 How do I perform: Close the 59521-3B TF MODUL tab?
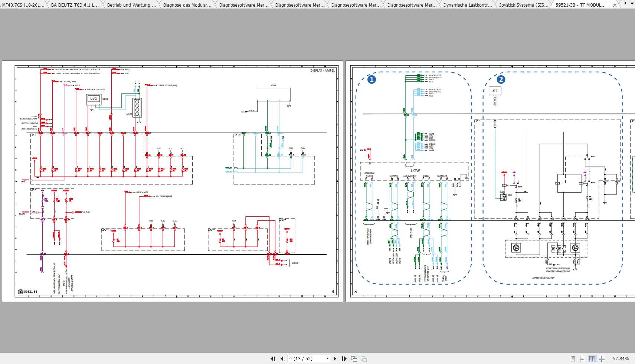pos(615,5)
